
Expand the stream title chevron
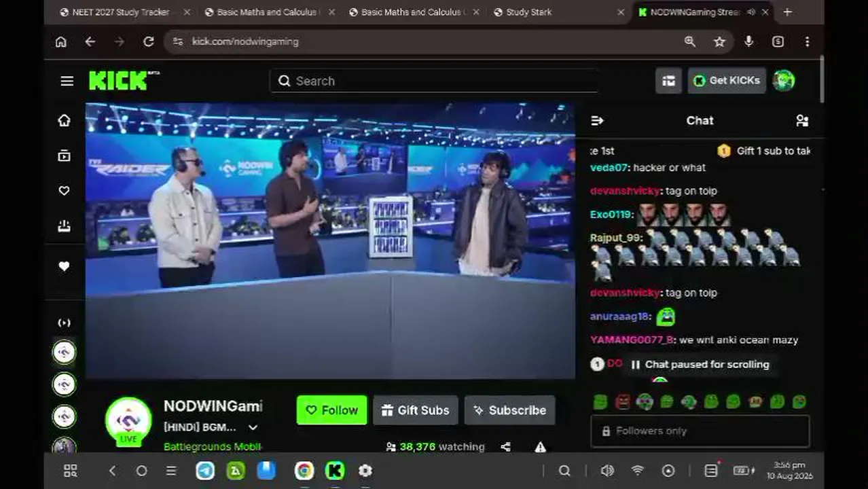tap(253, 427)
